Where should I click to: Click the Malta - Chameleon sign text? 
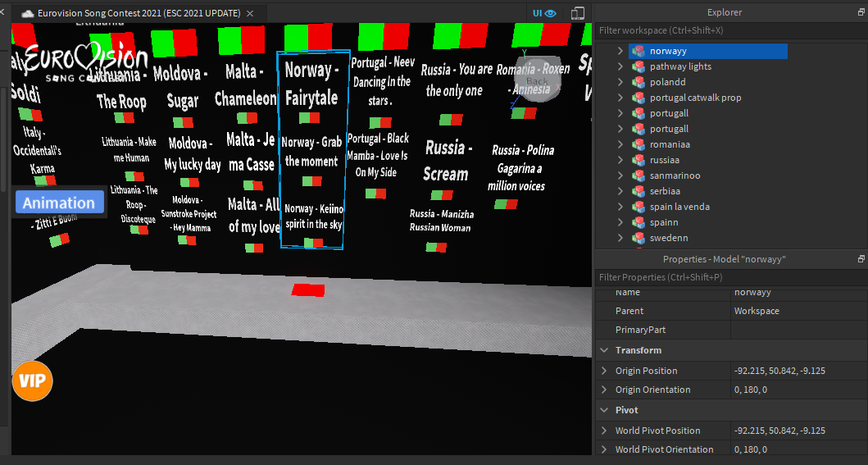(245, 85)
